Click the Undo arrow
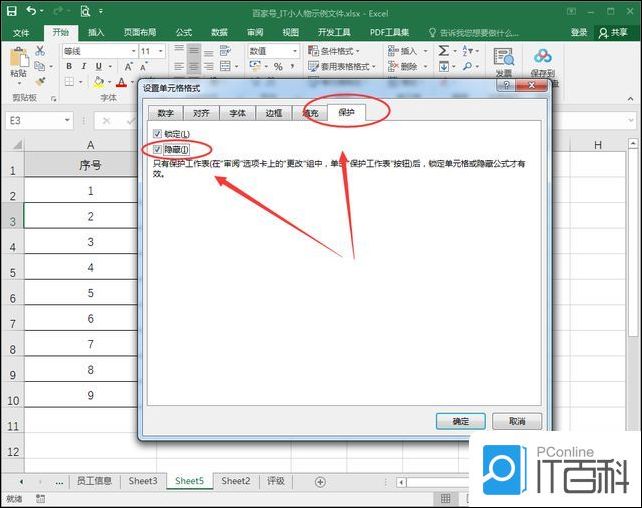Screen dimensions: 642x508 31,11
